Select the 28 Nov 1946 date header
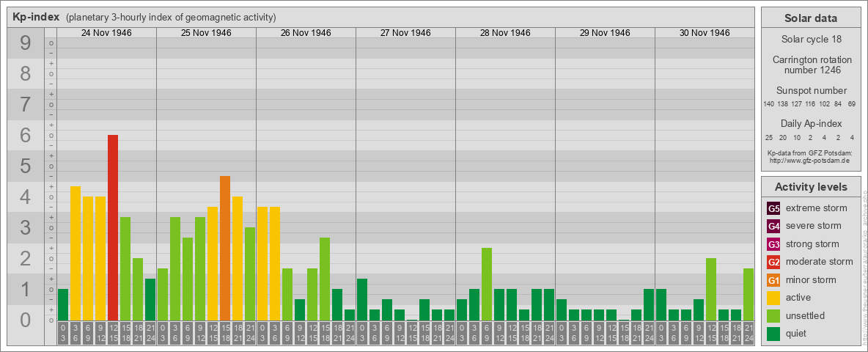 505,33
